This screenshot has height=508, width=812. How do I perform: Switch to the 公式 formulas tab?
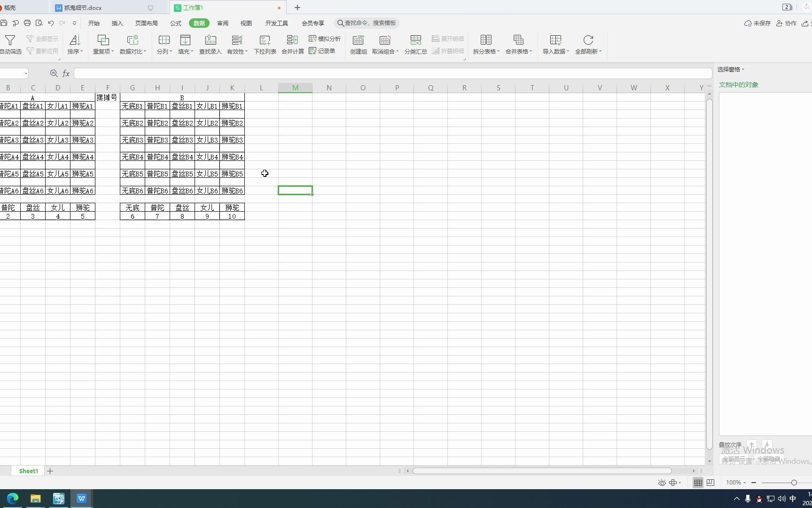click(x=176, y=23)
